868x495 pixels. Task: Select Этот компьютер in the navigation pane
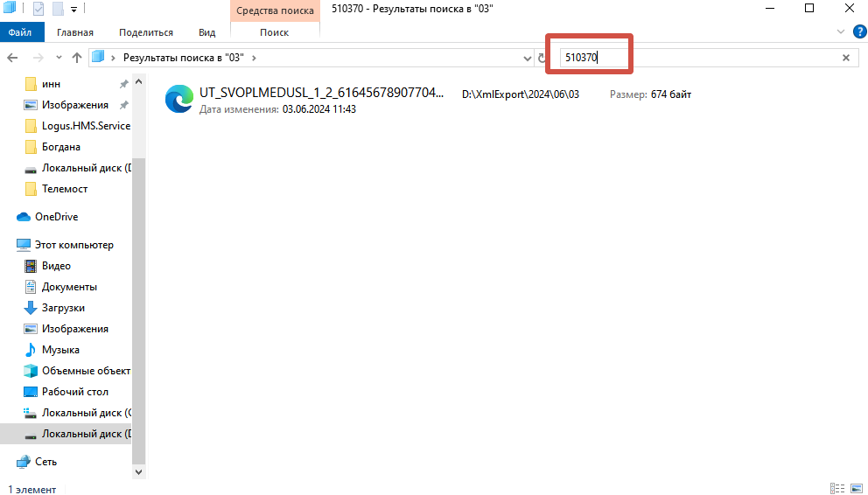73,245
